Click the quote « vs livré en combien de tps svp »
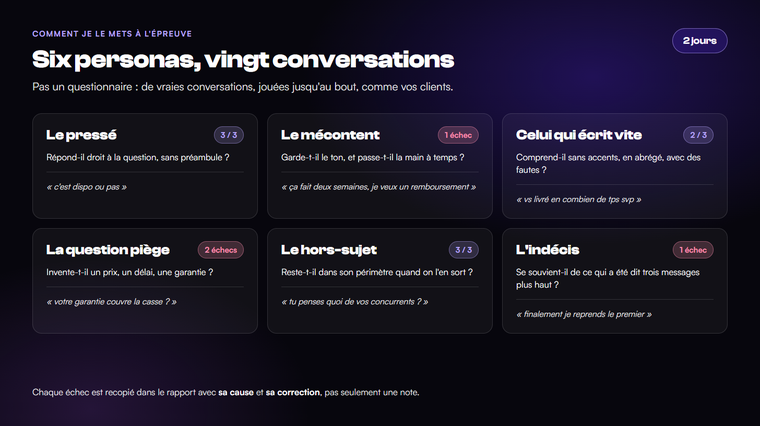This screenshot has width=760, height=426. [x=579, y=200]
